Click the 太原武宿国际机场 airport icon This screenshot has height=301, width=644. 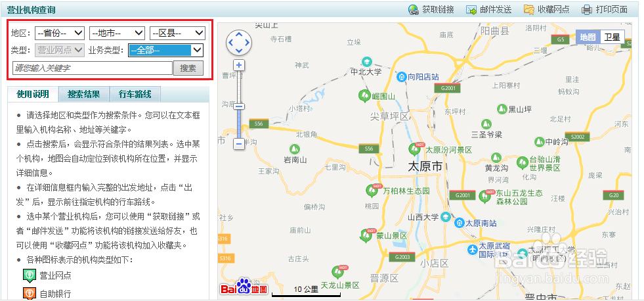(x=473, y=249)
